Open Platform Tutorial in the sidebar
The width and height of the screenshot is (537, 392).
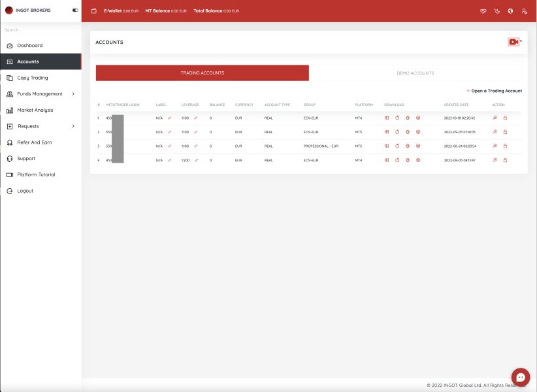click(41, 174)
